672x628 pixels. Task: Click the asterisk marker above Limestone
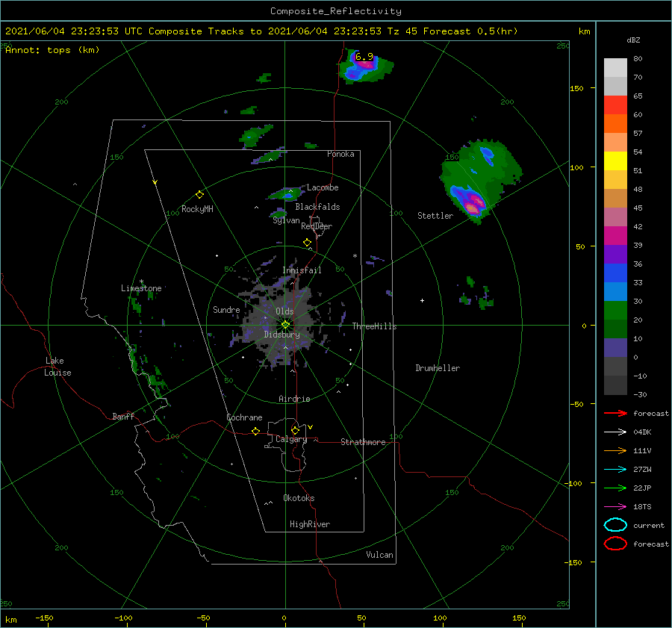point(141,282)
